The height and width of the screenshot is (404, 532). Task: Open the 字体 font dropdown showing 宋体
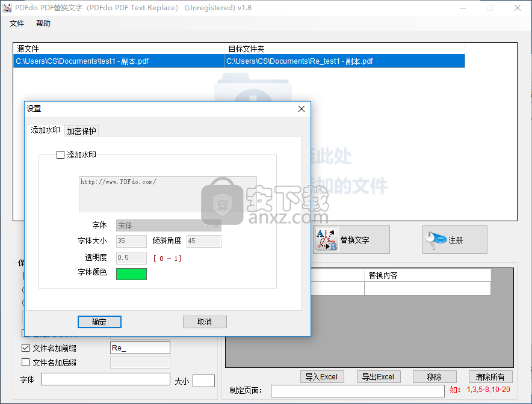point(169,225)
